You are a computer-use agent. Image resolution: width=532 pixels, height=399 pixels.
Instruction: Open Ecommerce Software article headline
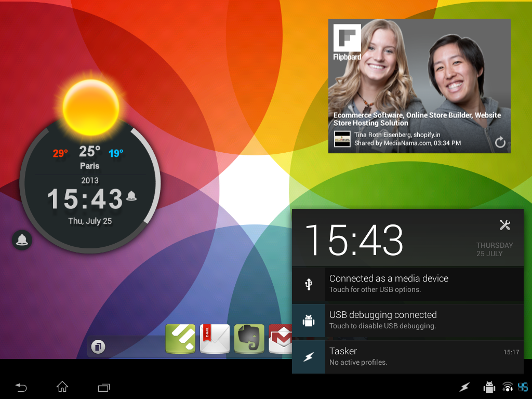click(x=417, y=119)
